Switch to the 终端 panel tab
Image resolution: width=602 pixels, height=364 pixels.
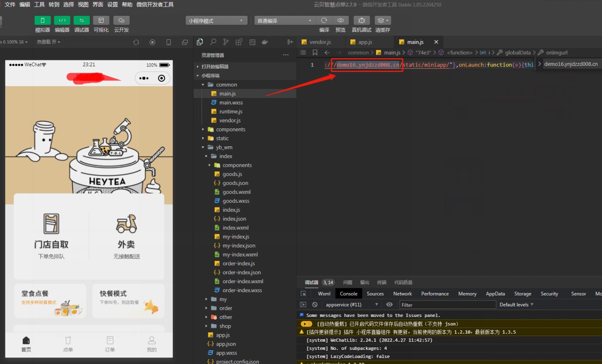[382, 282]
